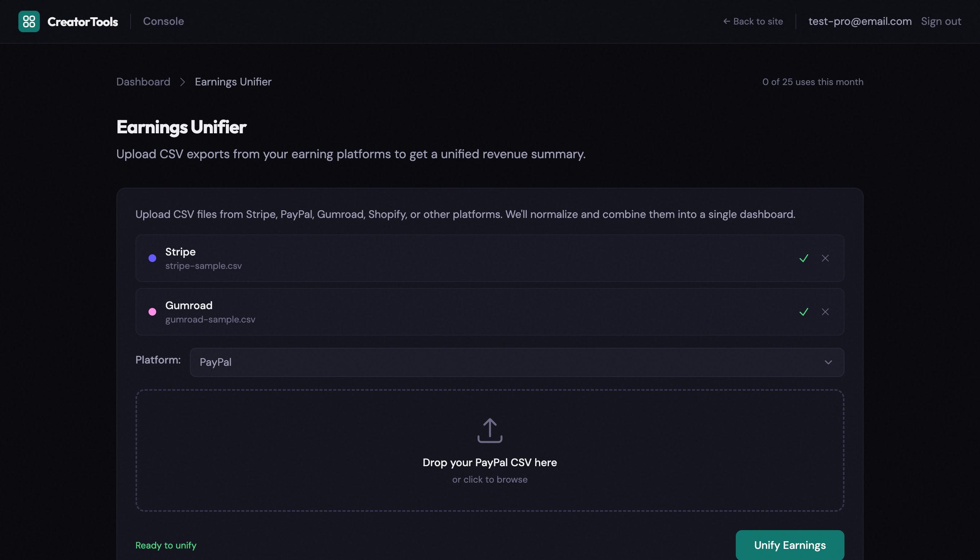This screenshot has width=980, height=560.
Task: Click the CreatorTools logo icon
Action: click(x=29, y=21)
